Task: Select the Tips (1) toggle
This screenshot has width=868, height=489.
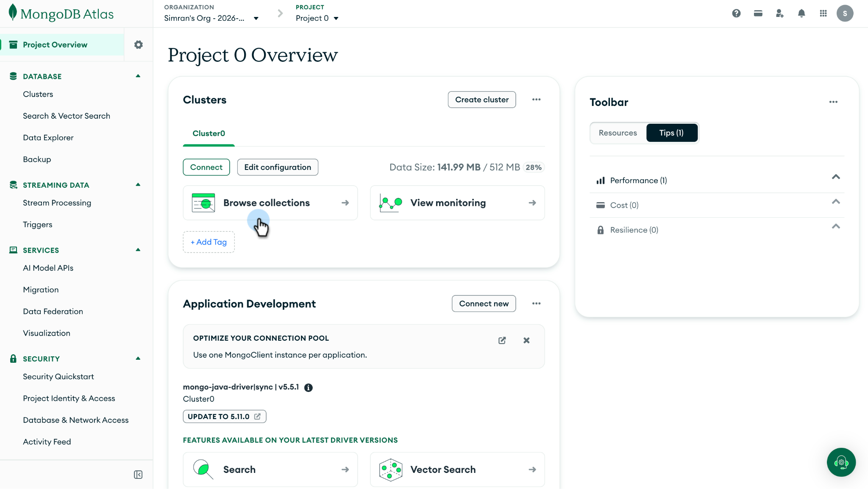Action: (671, 133)
